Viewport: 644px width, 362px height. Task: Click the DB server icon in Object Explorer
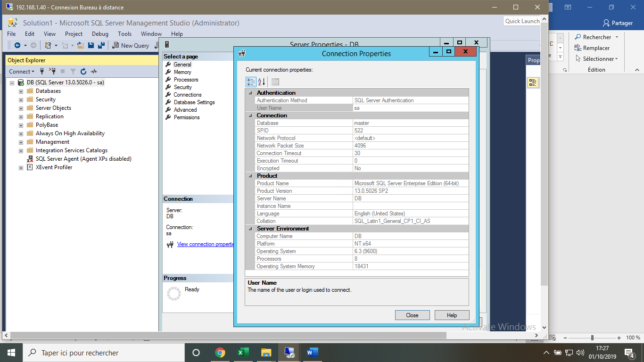pos(21,82)
